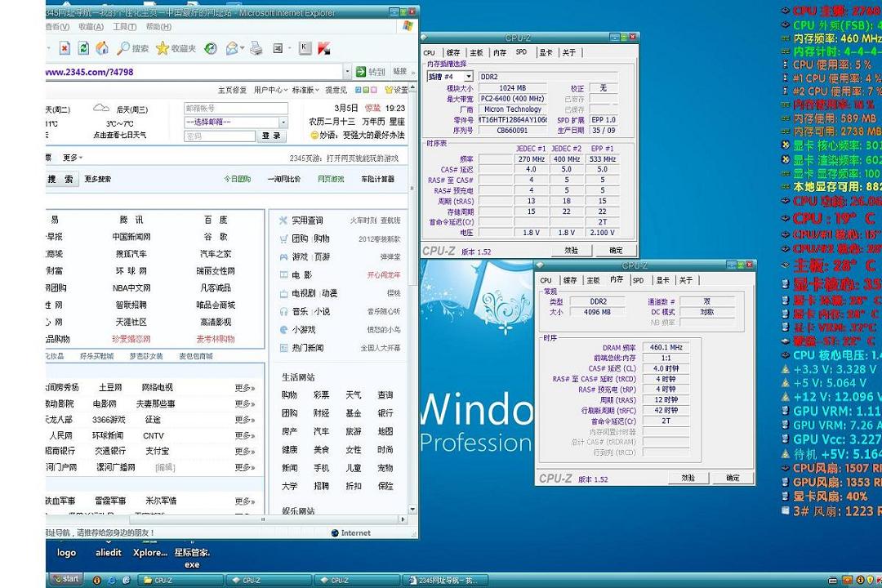Open the History clock icon in IE

pyautogui.click(x=211, y=48)
